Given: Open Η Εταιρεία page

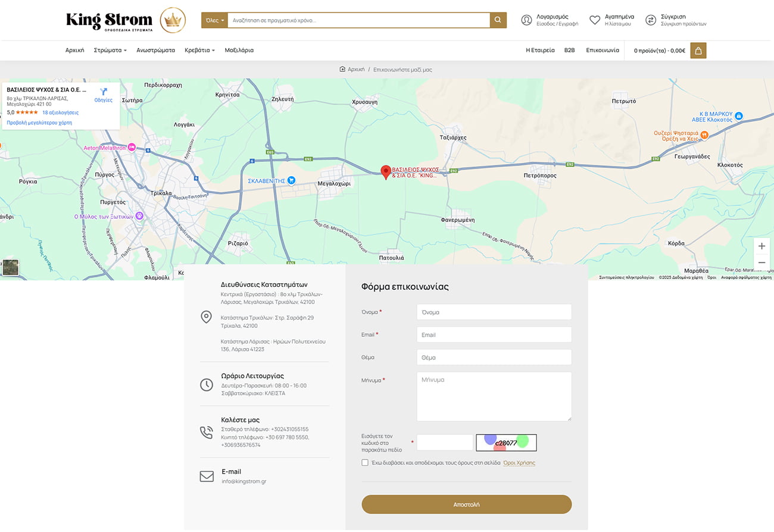Looking at the screenshot, I should coord(540,51).
